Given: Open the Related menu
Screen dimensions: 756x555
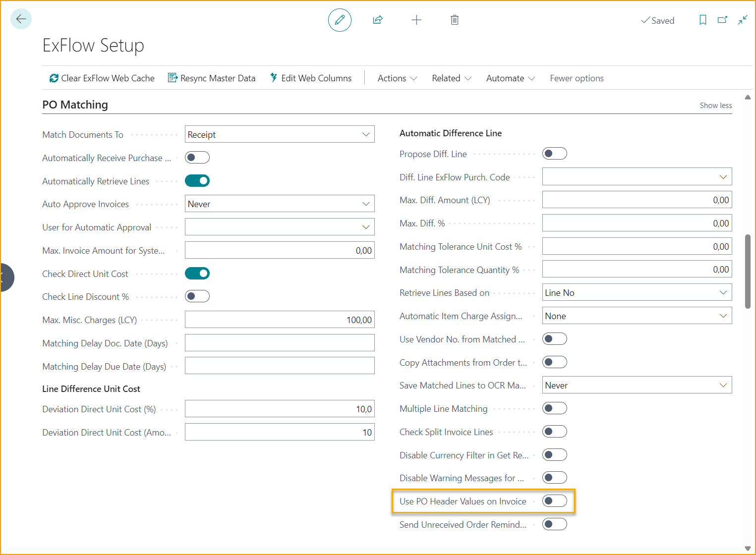Looking at the screenshot, I should 451,78.
